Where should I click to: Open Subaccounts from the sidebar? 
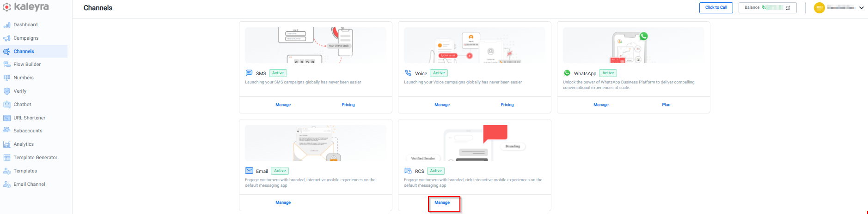[x=28, y=131]
